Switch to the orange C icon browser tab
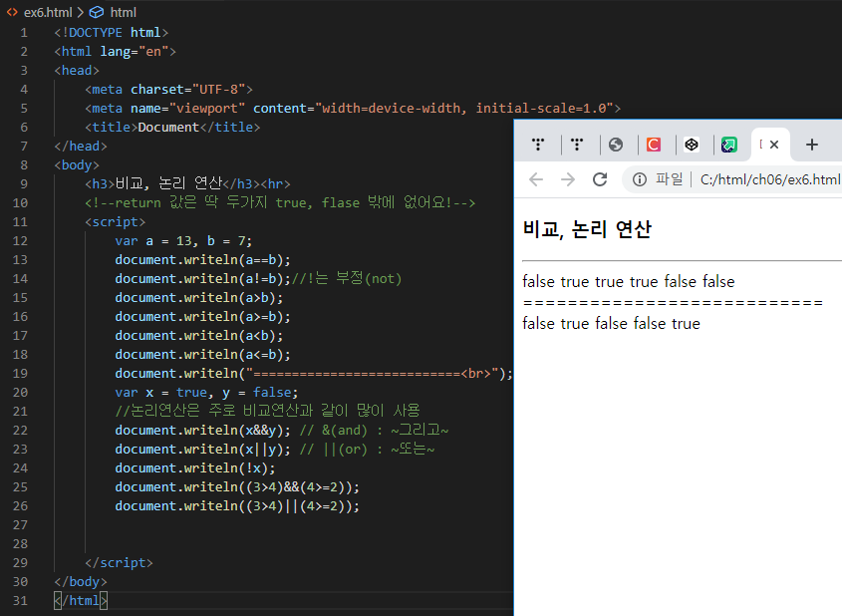This screenshot has width=842, height=616. (x=654, y=145)
